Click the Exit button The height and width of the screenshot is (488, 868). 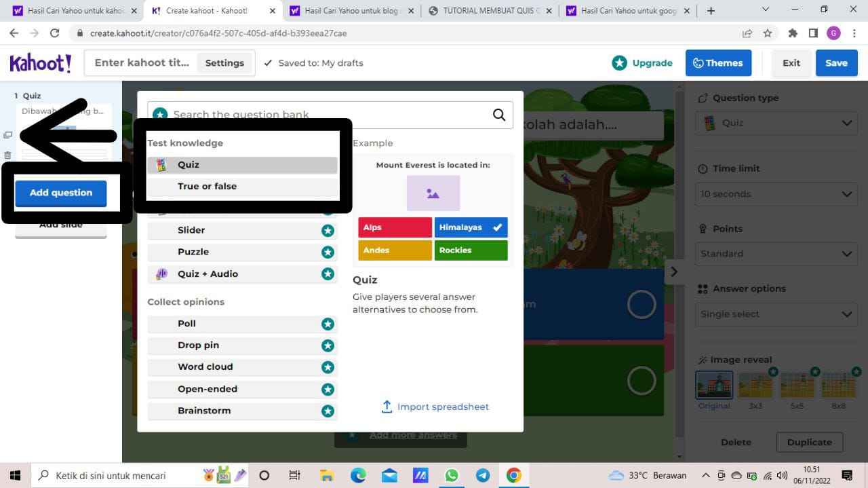pos(791,63)
